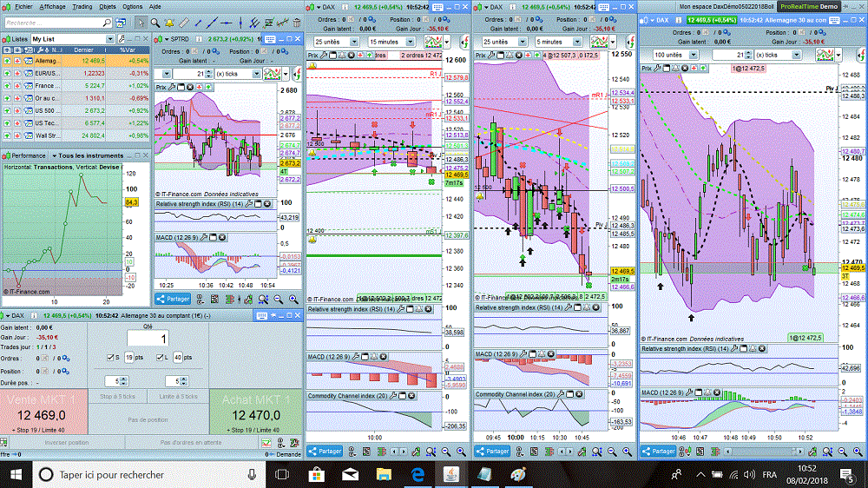Click the green buy arrow for France row
This screenshot has height=488, width=868.
tap(7, 86)
